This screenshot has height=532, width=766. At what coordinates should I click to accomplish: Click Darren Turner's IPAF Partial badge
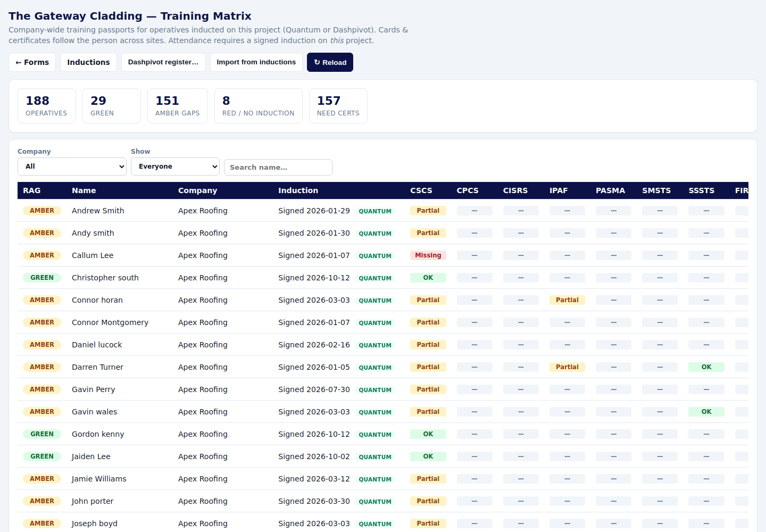coord(567,367)
